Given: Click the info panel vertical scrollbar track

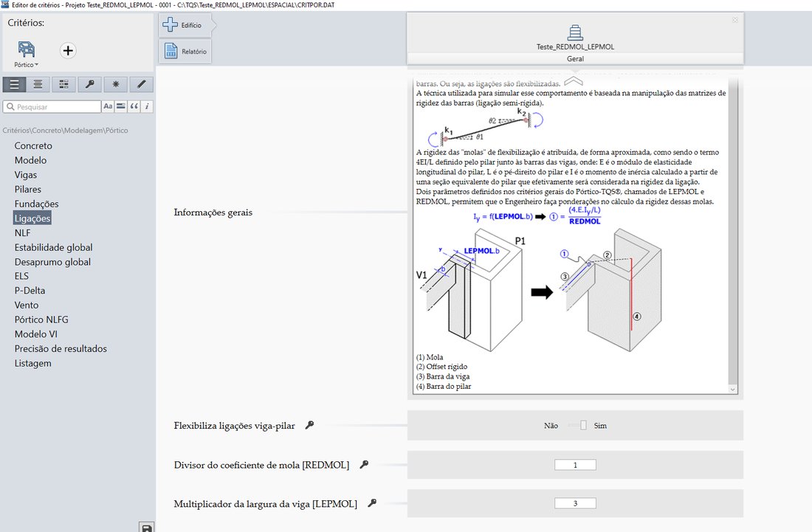Looking at the screenshot, I should tap(732, 230).
